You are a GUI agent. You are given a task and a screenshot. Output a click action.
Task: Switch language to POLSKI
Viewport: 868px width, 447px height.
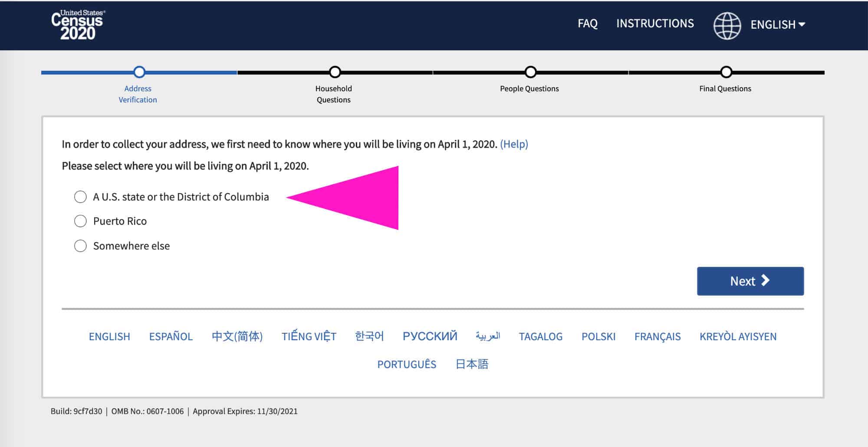pyautogui.click(x=598, y=336)
